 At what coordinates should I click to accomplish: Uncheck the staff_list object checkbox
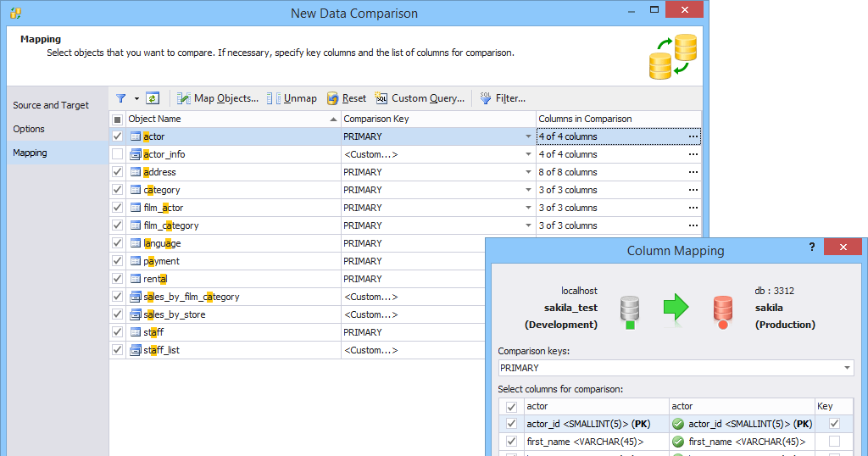[117, 350]
